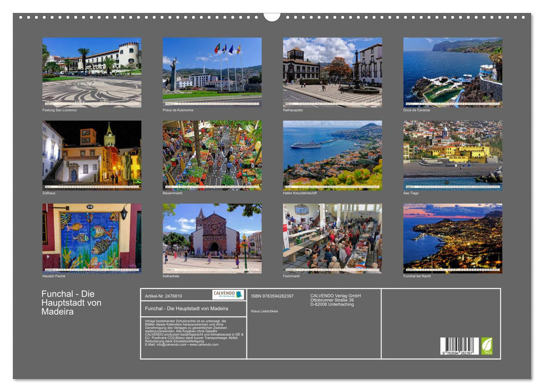This screenshot has height=392, width=544.
Task: Click the caption 'Haustür Fische'
Action: tap(54, 276)
